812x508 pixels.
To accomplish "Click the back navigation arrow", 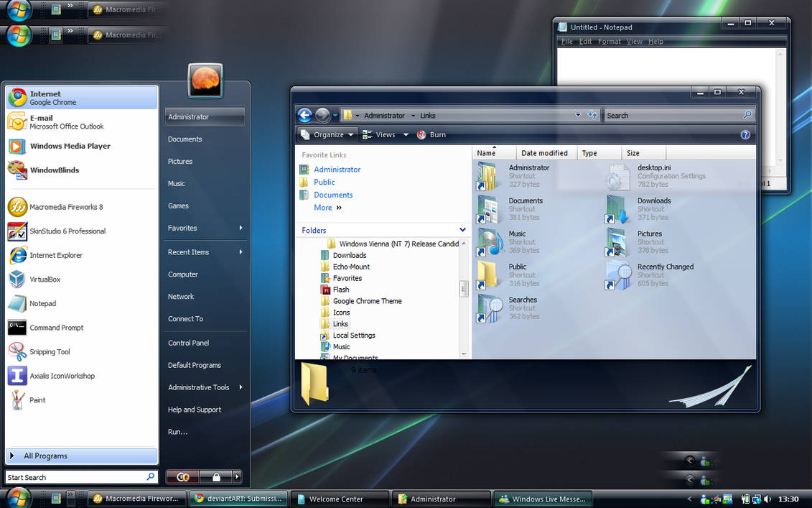I will 304,115.
